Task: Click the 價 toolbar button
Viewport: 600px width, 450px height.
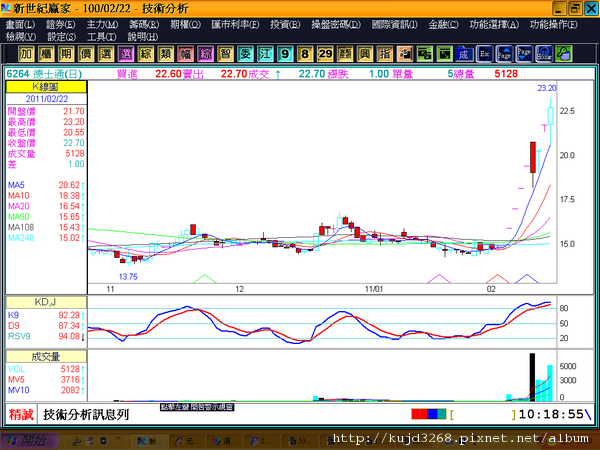Action: point(86,54)
